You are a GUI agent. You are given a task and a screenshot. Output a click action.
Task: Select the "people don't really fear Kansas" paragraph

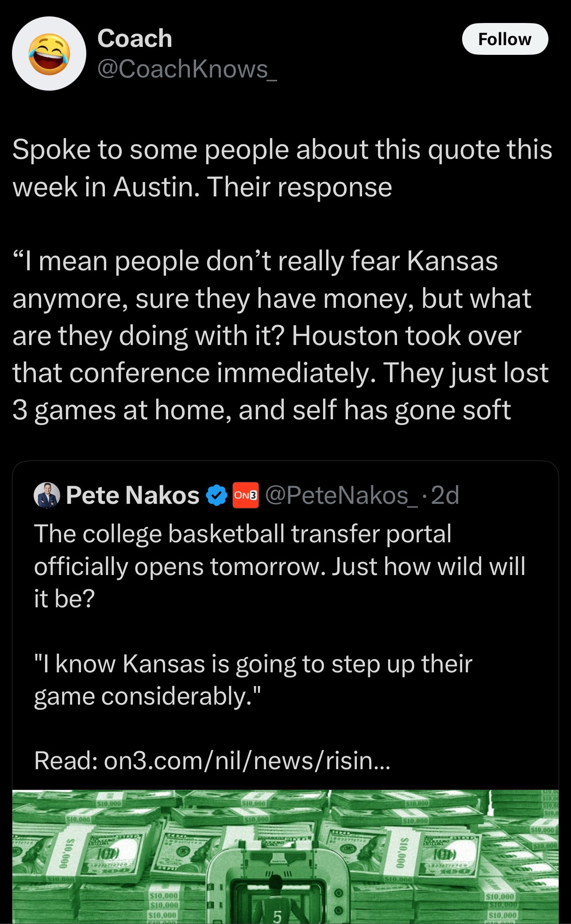click(280, 335)
